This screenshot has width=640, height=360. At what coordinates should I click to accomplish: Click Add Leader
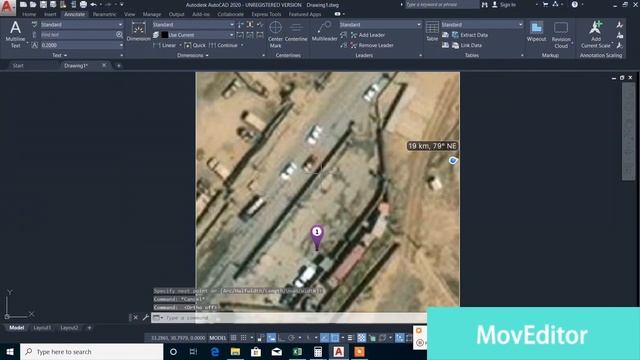click(367, 35)
